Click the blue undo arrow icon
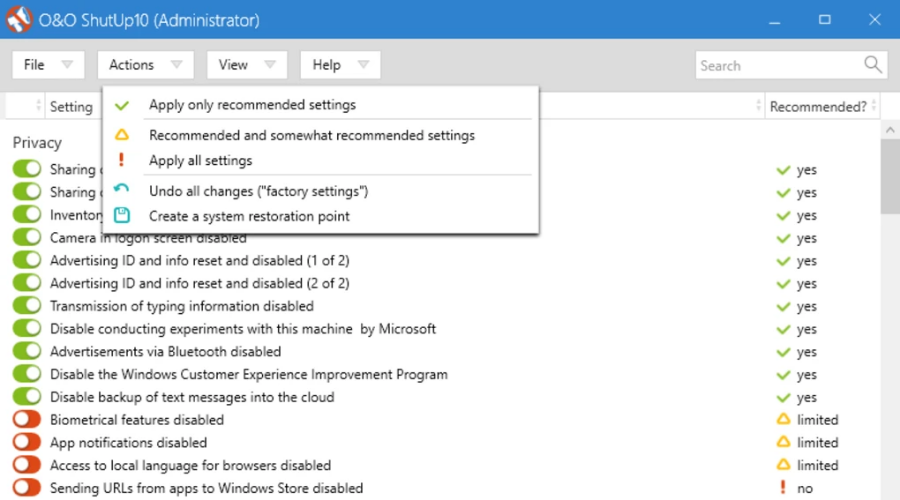 pyautogui.click(x=121, y=189)
